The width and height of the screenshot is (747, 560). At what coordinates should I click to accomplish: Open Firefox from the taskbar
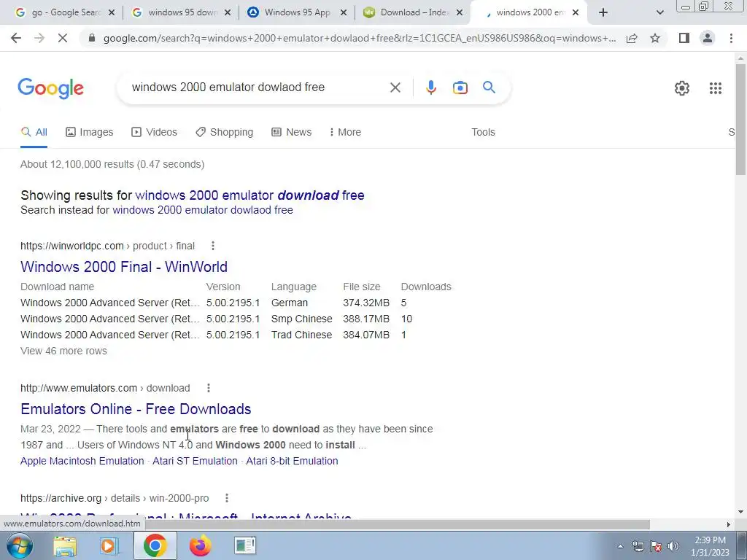[x=200, y=545]
